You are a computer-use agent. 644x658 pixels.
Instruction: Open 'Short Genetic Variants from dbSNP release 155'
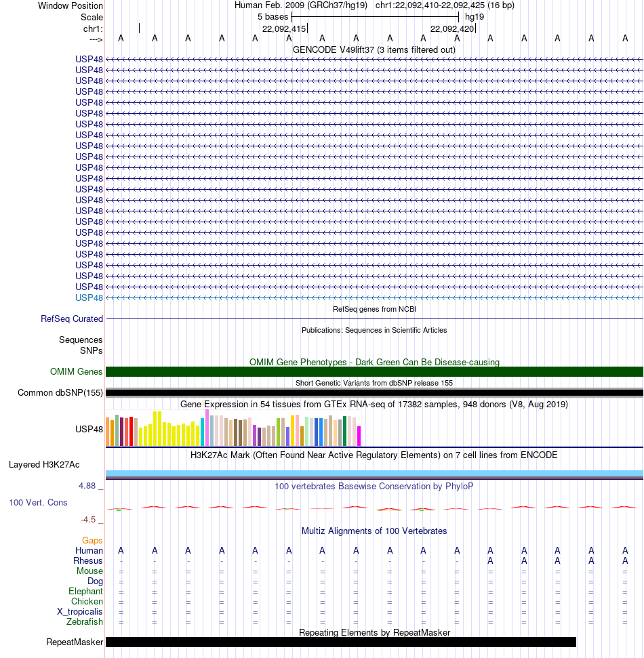click(x=374, y=383)
